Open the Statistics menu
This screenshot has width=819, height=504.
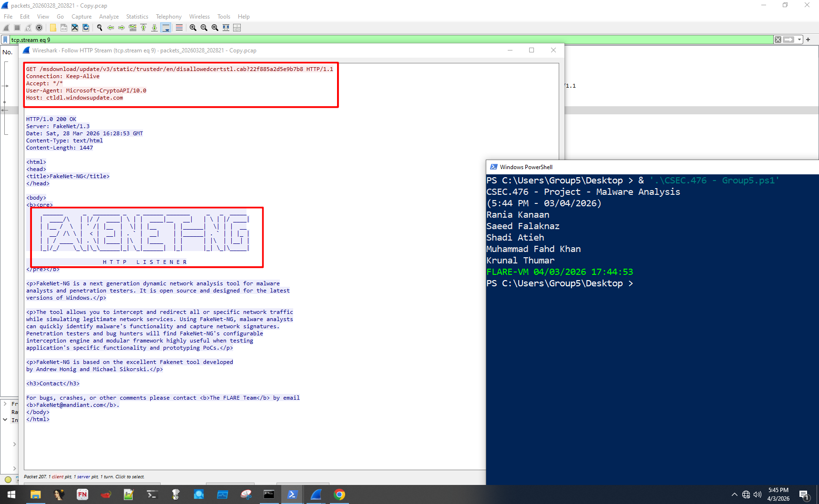click(137, 16)
